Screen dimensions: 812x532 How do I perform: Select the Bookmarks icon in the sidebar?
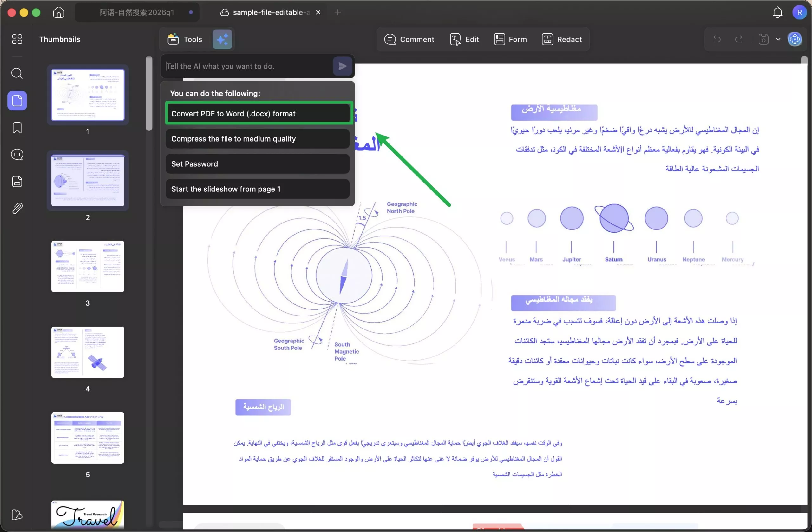pyautogui.click(x=17, y=128)
